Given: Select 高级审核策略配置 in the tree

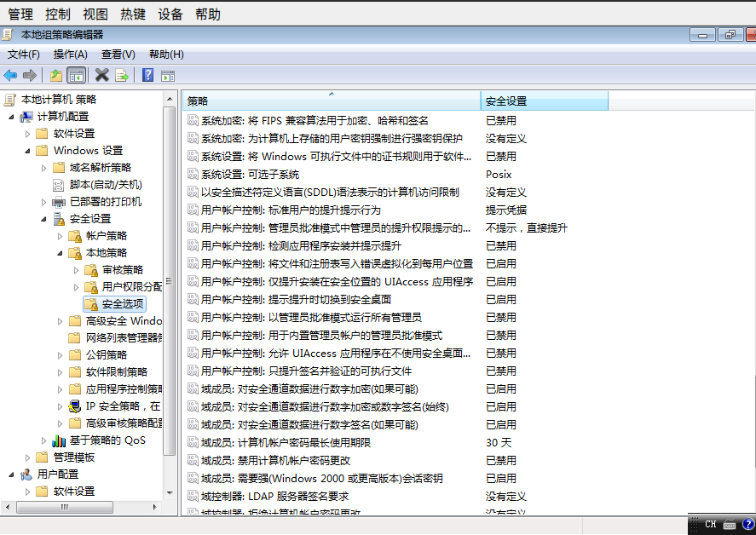Looking at the screenshot, I should point(124,423).
